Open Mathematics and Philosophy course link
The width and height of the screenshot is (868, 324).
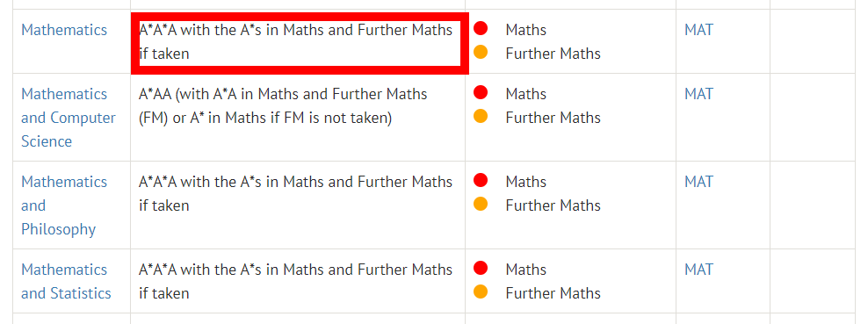click(64, 205)
